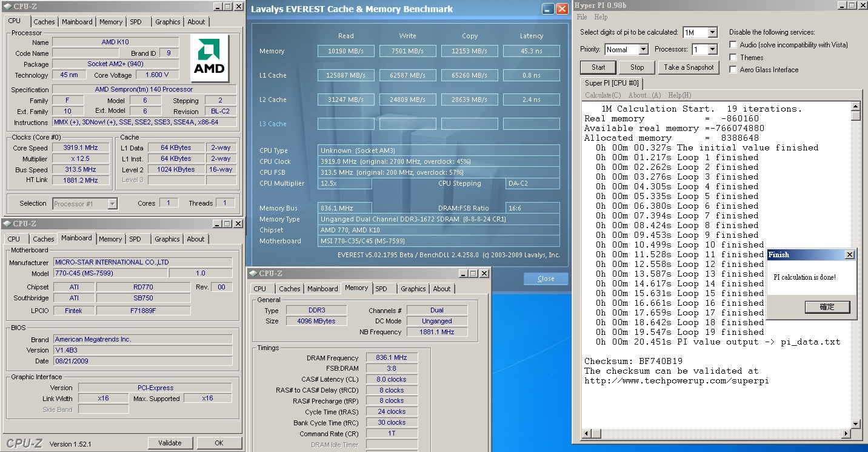Click Memory Size field 4096 MBytes
The height and width of the screenshot is (452, 868).
[x=316, y=322]
